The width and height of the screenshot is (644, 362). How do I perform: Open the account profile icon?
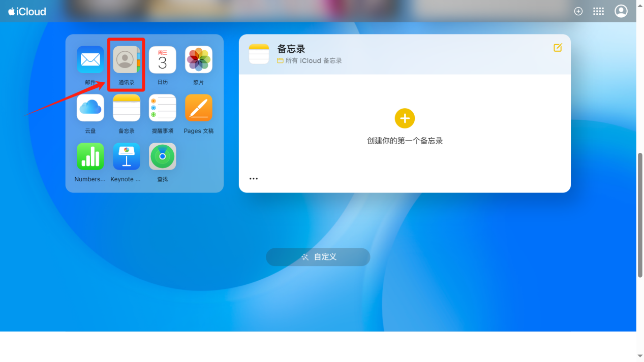tap(621, 11)
